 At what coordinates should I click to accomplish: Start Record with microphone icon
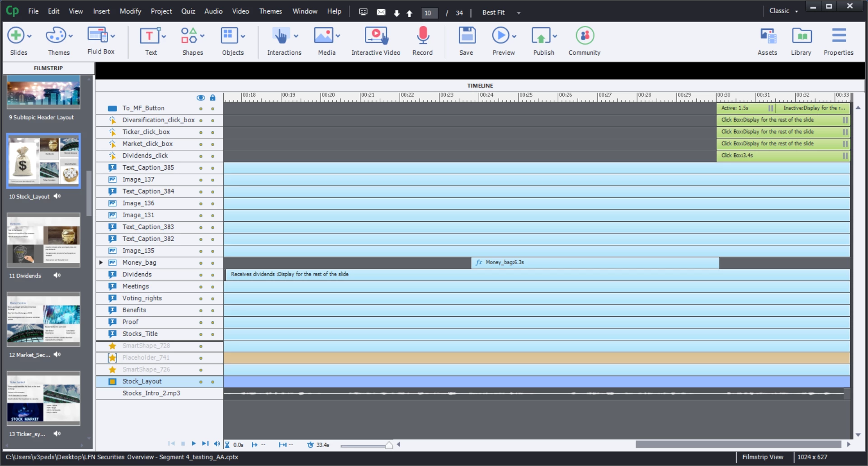click(423, 35)
